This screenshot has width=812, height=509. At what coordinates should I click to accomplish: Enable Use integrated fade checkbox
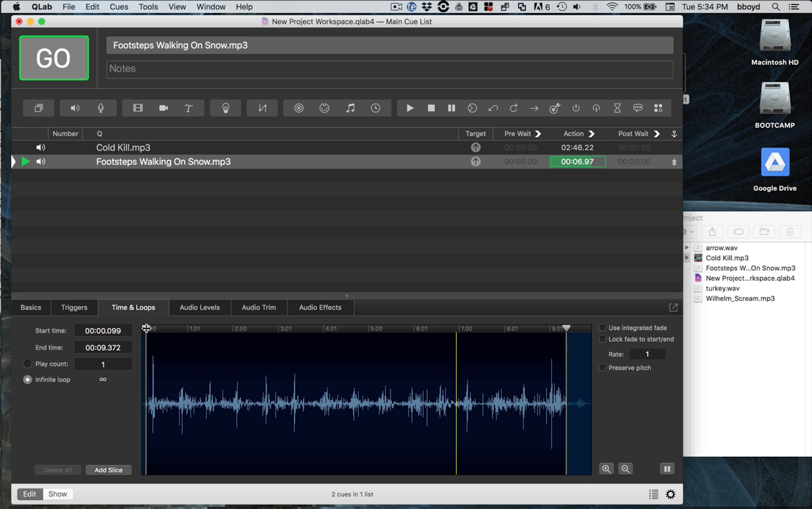[x=602, y=328]
